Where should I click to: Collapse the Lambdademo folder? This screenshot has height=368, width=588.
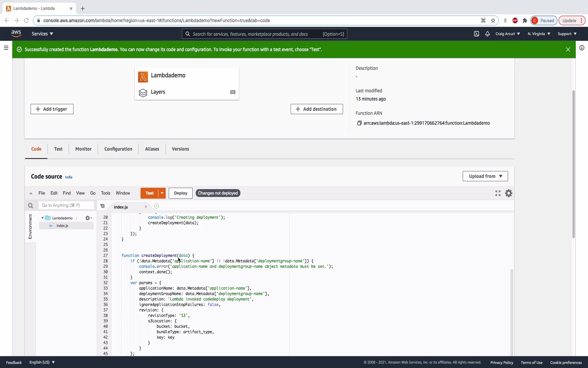(43, 218)
